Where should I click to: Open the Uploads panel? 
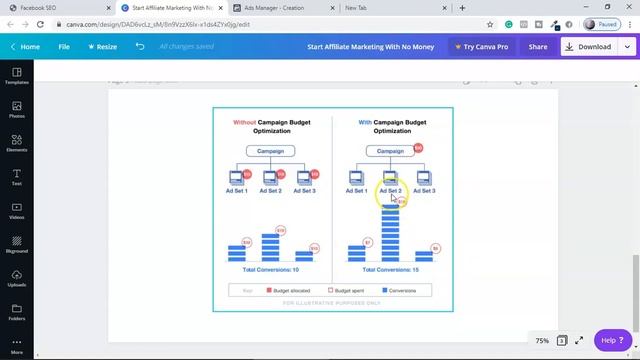[17, 279]
